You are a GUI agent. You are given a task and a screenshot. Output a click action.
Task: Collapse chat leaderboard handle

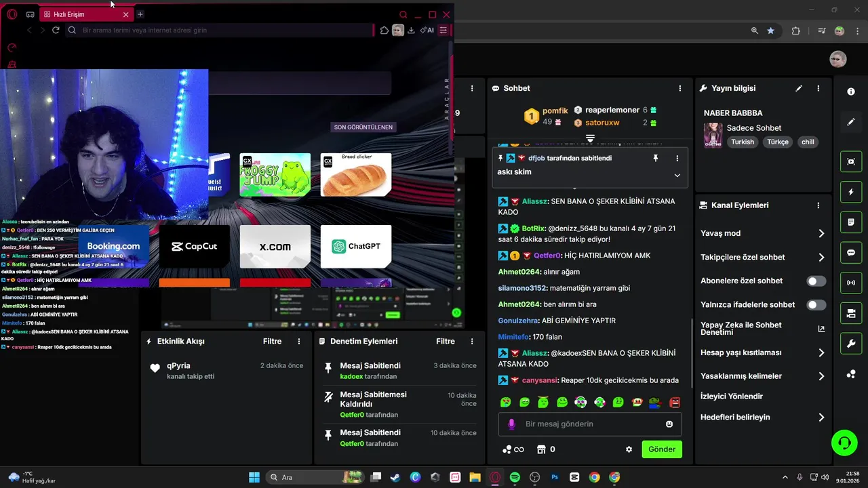(590, 138)
